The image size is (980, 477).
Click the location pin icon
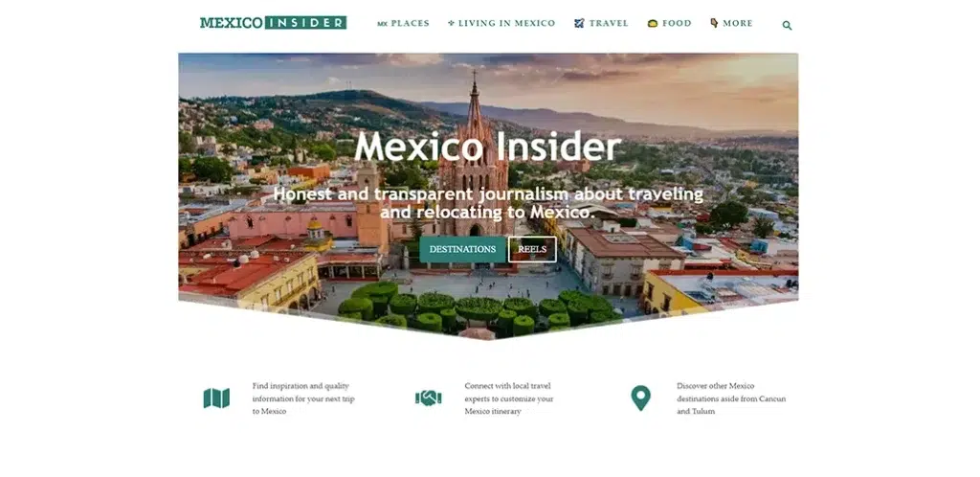640,398
